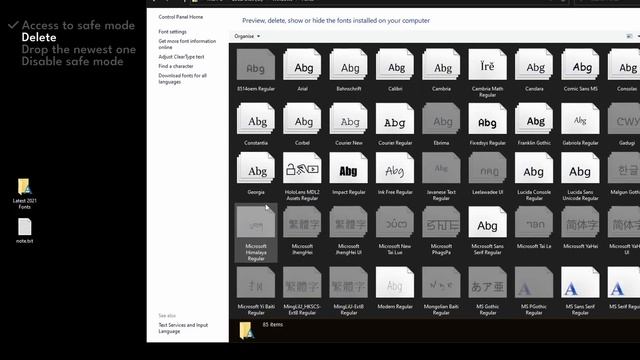Select the Arial font icon
The height and width of the screenshot is (360, 640).
click(x=302, y=64)
